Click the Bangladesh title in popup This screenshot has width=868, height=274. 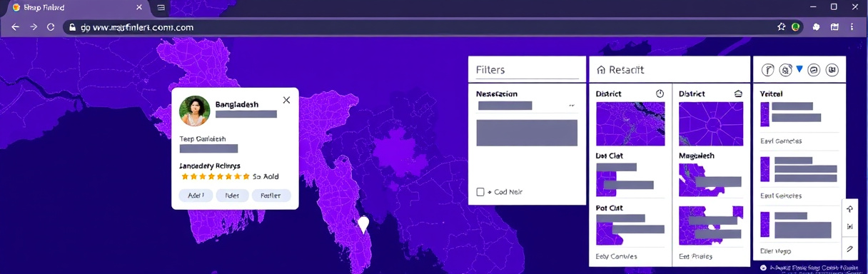tap(237, 104)
